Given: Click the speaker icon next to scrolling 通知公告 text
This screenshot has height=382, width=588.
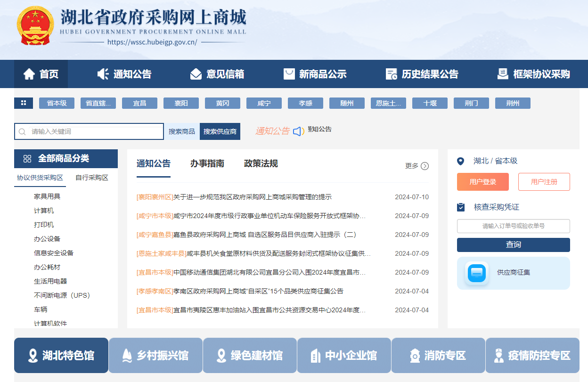Looking at the screenshot, I should point(298,131).
